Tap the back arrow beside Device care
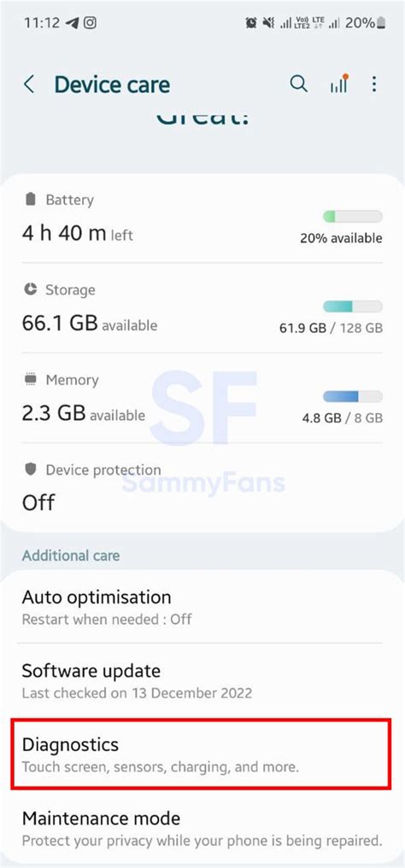The image size is (405, 868). pos(29,84)
